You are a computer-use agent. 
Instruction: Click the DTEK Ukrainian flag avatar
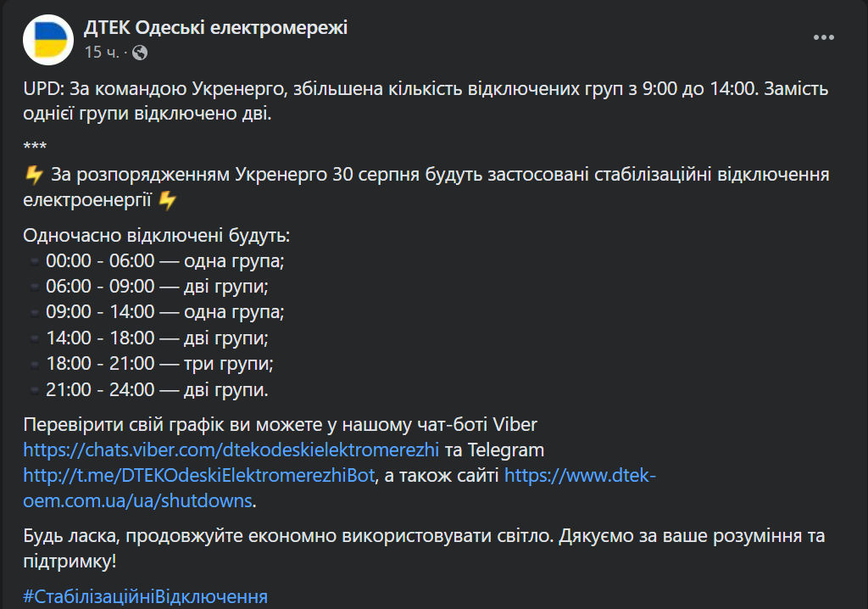47,36
